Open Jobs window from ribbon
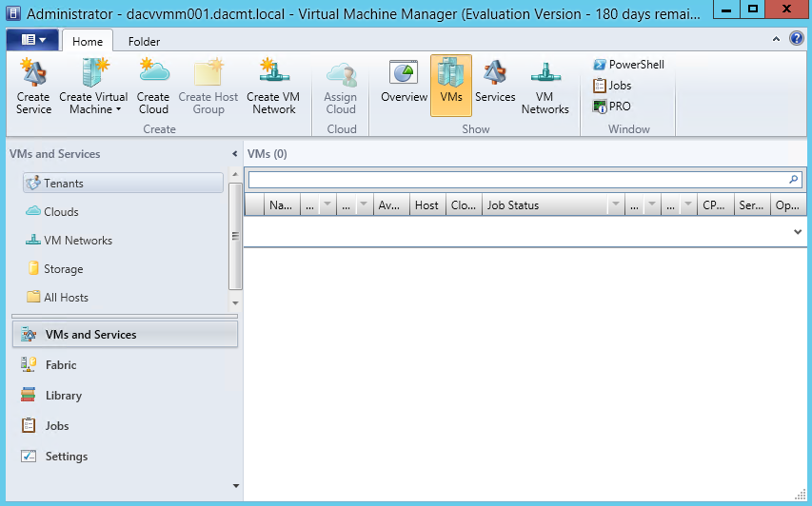 click(612, 86)
